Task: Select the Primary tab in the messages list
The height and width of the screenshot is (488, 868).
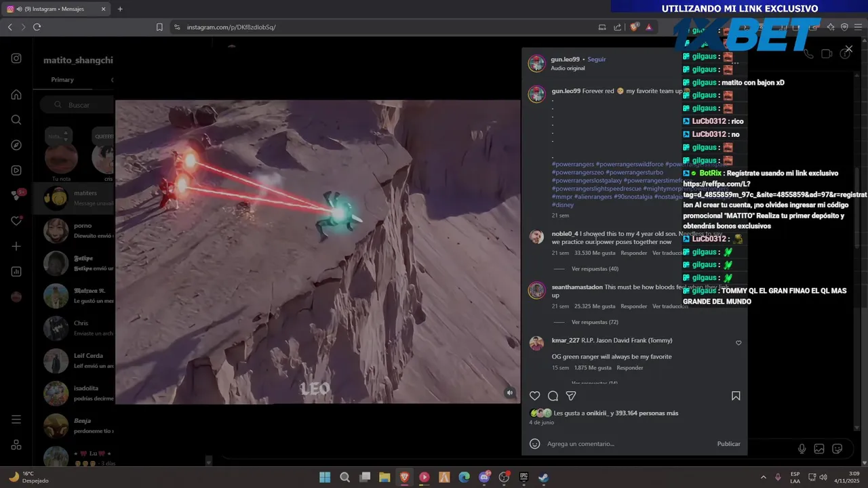Action: click(x=62, y=80)
